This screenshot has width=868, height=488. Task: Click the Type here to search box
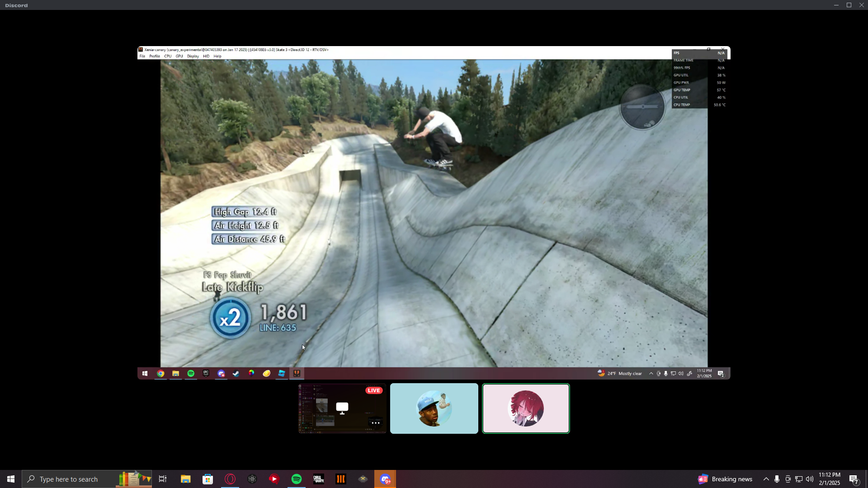coord(69,479)
